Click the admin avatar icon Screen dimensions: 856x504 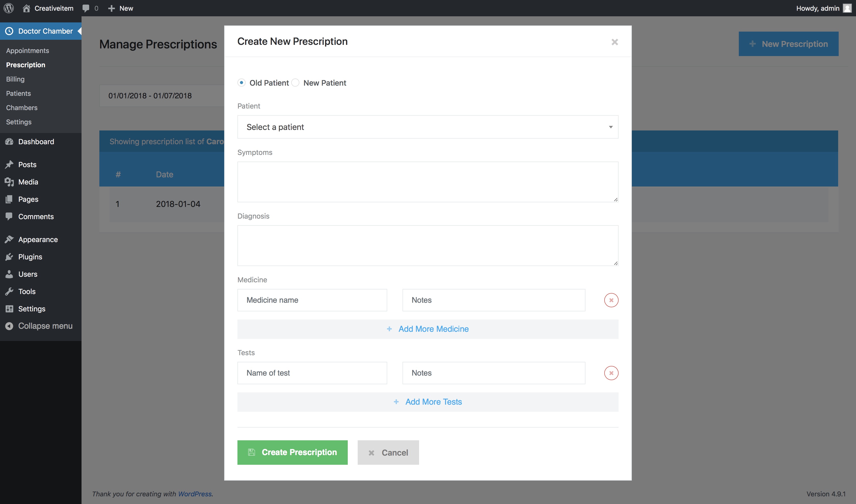[x=847, y=8]
